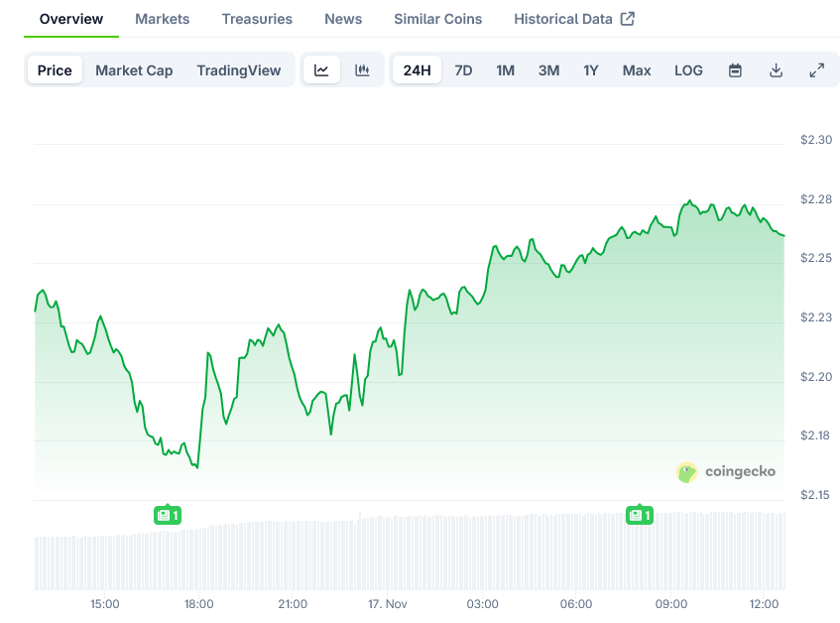840x623 pixels.
Task: Toggle the LOG scale option
Action: tap(688, 70)
